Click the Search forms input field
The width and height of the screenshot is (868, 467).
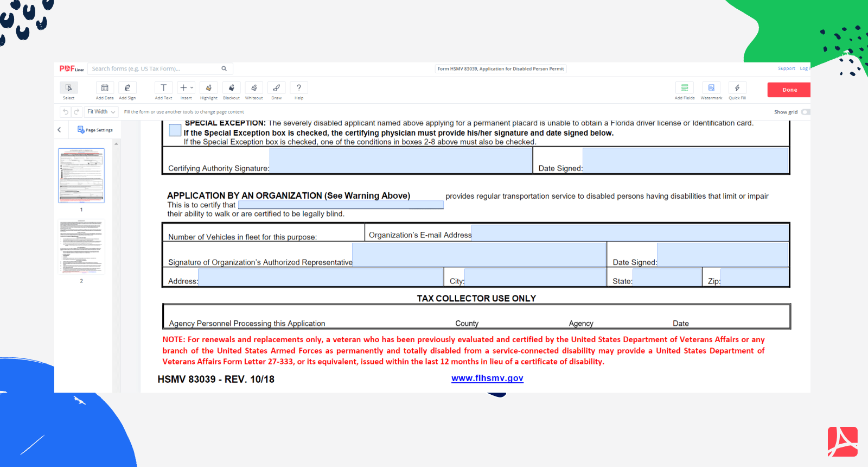point(156,69)
